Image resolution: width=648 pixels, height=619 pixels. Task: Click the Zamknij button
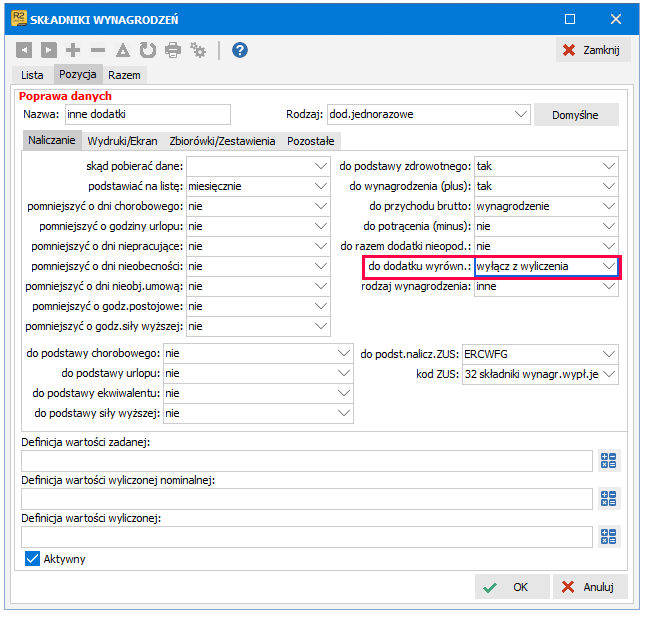593,50
